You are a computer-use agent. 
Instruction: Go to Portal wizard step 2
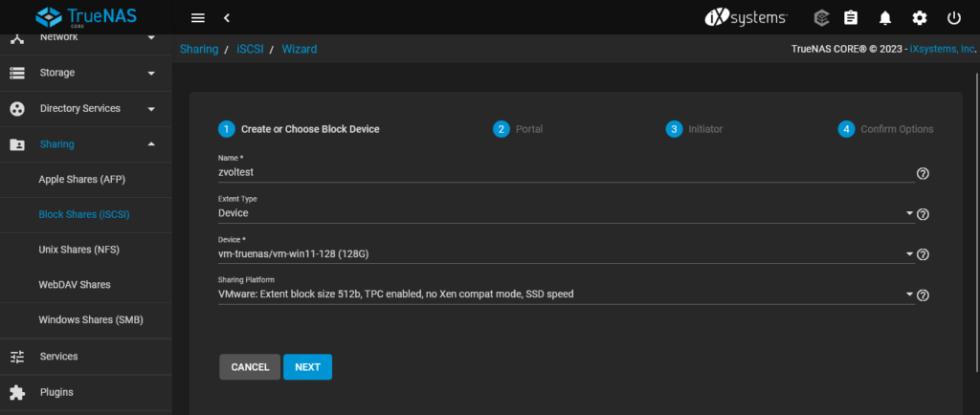[518, 129]
